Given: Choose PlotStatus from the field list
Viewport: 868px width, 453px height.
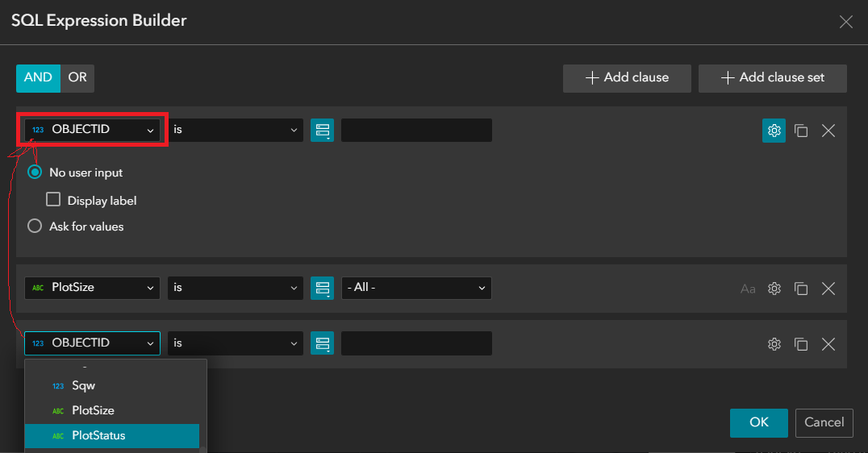Looking at the screenshot, I should 111,435.
